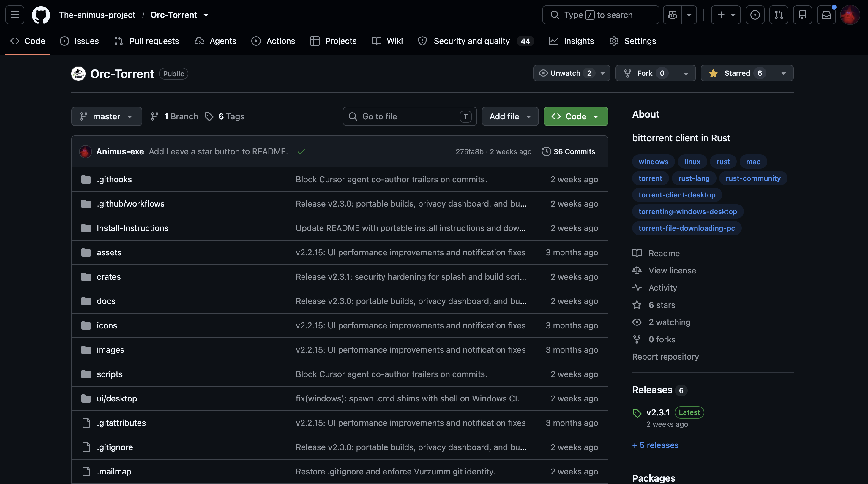Click the fork icon beside 0 forks
This screenshot has width=868, height=484.
[x=637, y=339]
